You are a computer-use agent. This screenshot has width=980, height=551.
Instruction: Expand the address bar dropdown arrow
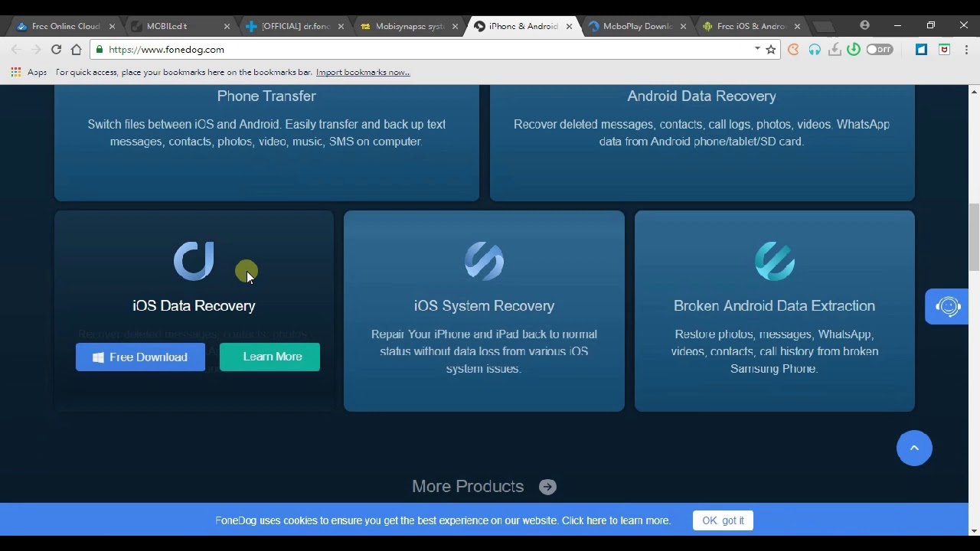tap(757, 49)
